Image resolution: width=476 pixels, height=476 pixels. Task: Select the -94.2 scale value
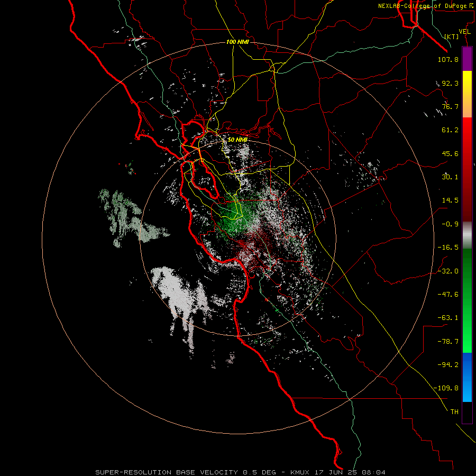pos(448,365)
